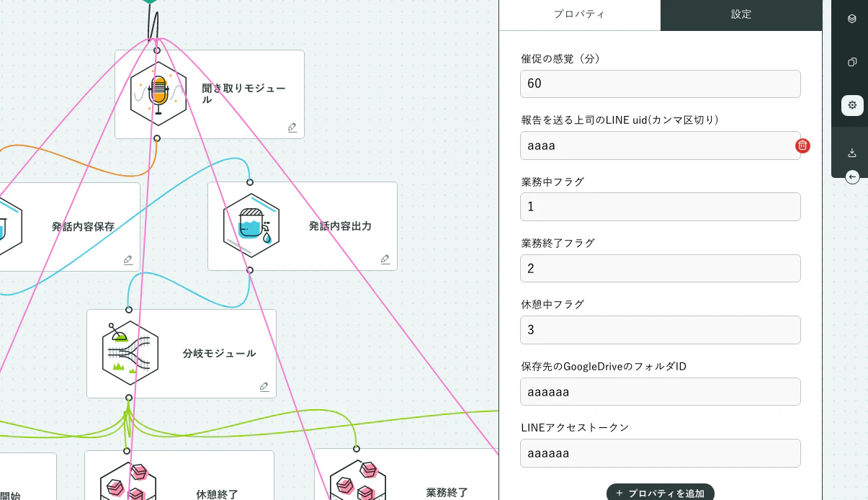Click the bucket icon of 発話内容出力
Viewport: 868px width, 500px height.
(251, 226)
